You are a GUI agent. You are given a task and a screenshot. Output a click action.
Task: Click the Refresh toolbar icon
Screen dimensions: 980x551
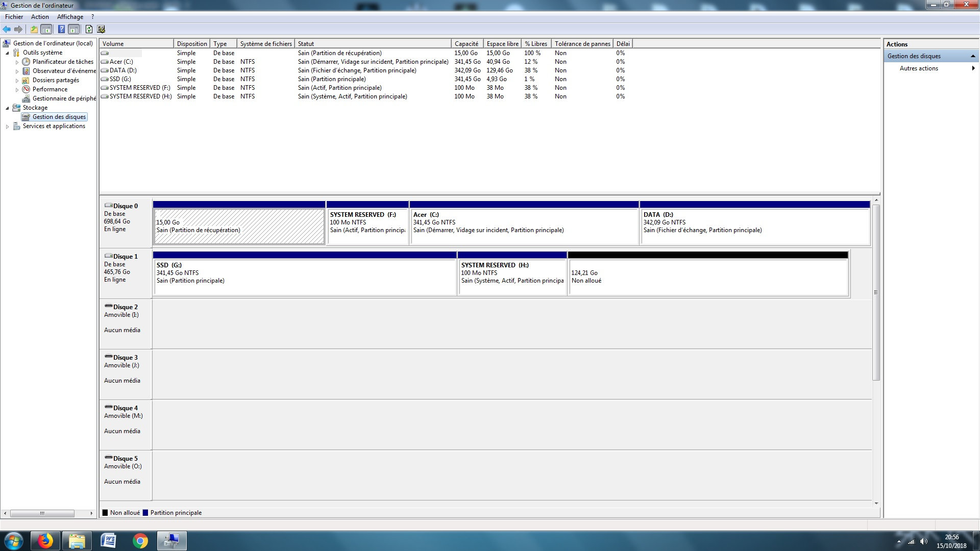tap(89, 30)
